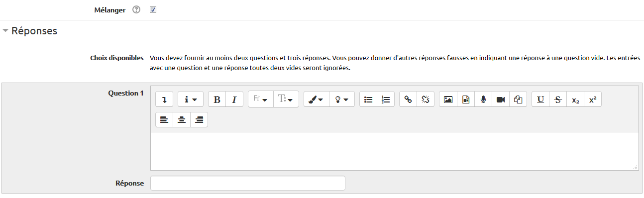This screenshot has width=644, height=198.
Task: Insert a numbered ordered list
Action: coord(386,99)
